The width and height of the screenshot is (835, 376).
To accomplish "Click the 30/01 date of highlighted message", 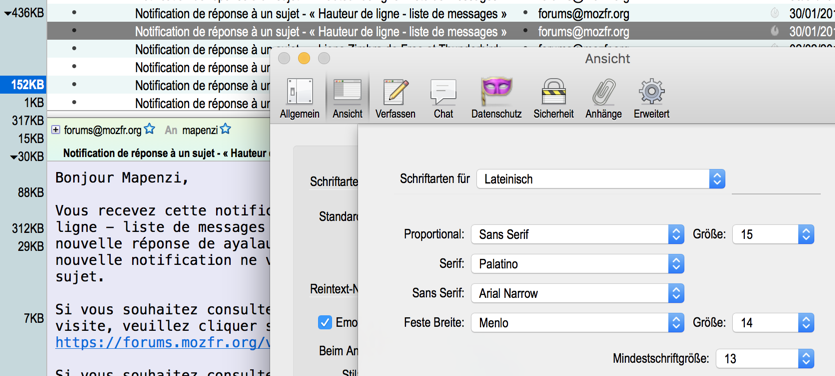I will point(812,31).
